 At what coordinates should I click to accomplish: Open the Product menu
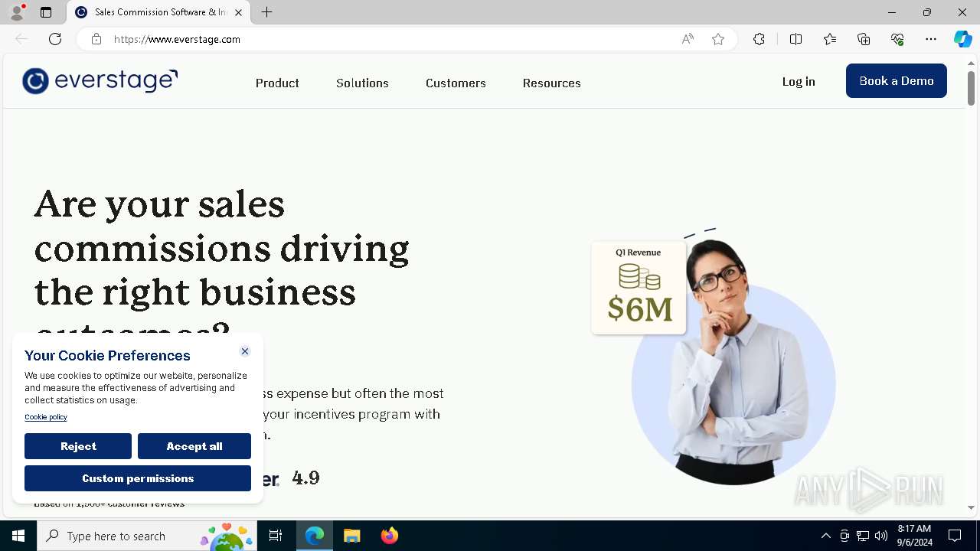[277, 83]
